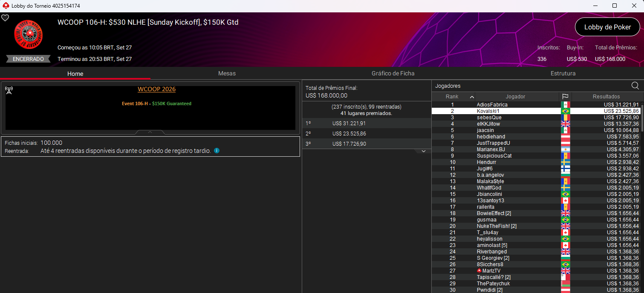644x293 pixels.
Task: Click first place prize US$ 31.221,91 row
Action: (x=367, y=124)
